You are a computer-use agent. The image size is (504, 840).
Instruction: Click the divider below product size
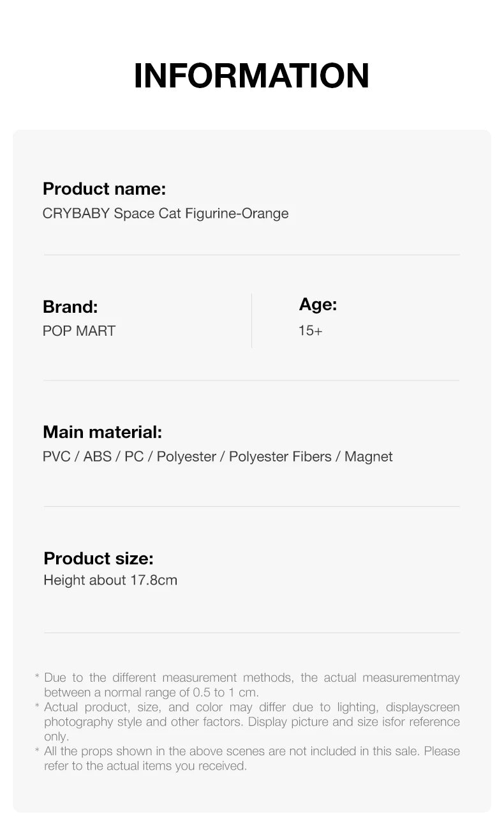pos(251,633)
